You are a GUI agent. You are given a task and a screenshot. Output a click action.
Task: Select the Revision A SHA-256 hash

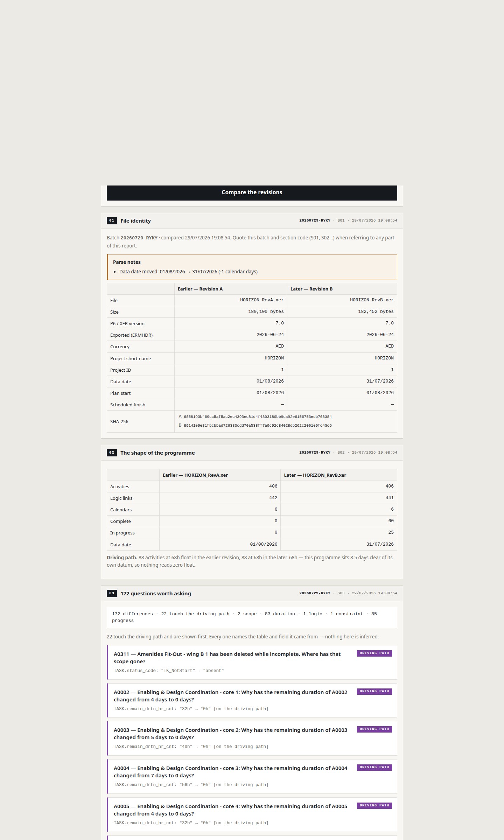258,417
